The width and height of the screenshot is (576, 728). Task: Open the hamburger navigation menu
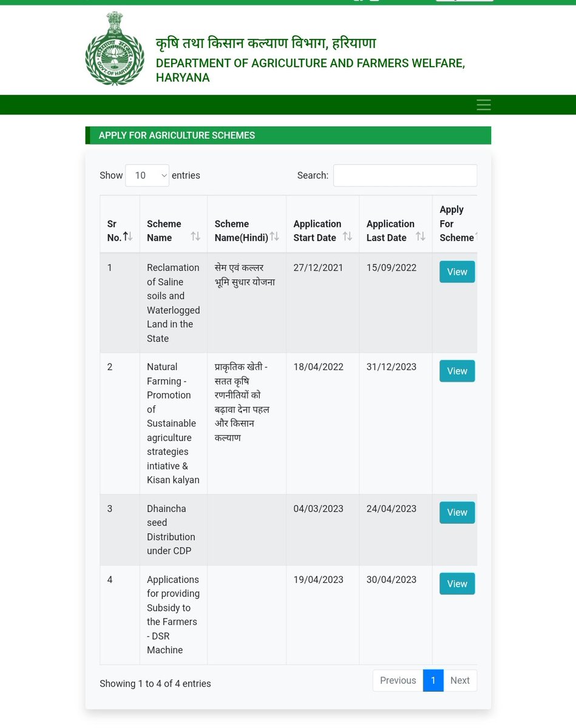483,104
